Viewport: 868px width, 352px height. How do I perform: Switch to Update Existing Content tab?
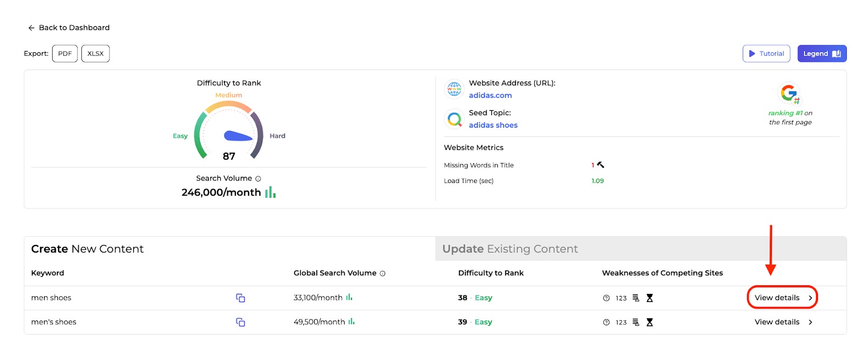[x=641, y=249]
